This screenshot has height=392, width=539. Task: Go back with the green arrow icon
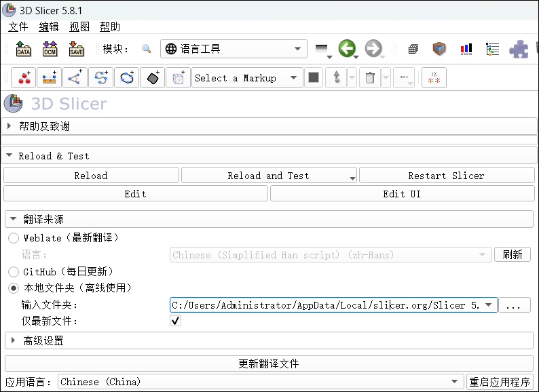347,49
